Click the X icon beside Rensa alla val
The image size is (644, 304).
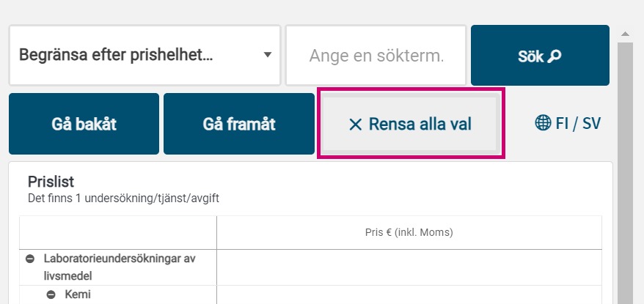(356, 125)
